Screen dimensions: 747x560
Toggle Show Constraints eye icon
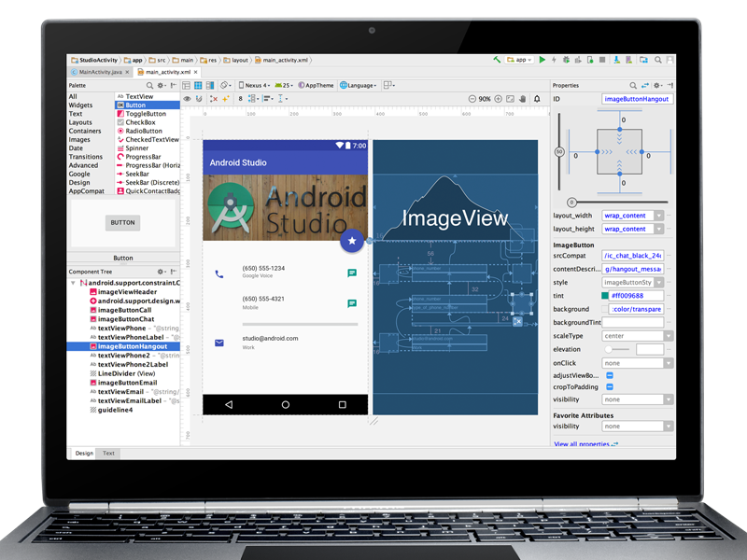[x=188, y=99]
